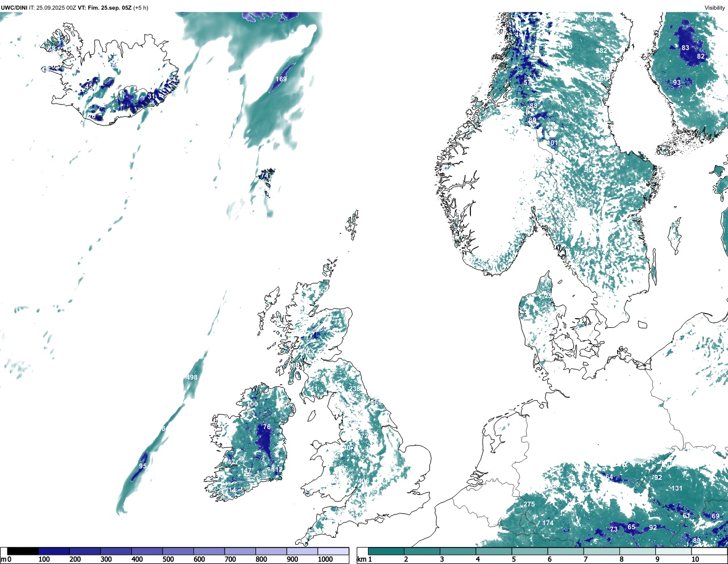Click the lavender 900–1000 m legend swatch
The width and height of the screenshot is (728, 564).
click(301, 551)
